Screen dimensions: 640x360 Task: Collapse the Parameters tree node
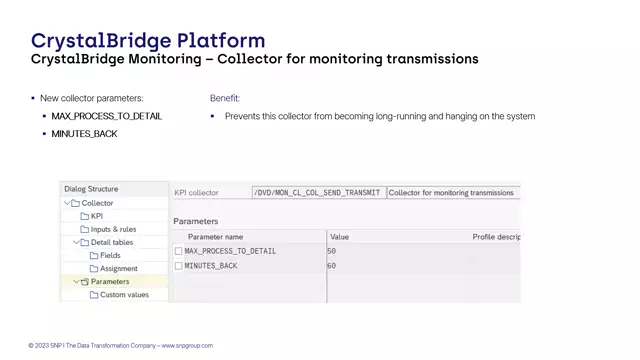coord(76,281)
